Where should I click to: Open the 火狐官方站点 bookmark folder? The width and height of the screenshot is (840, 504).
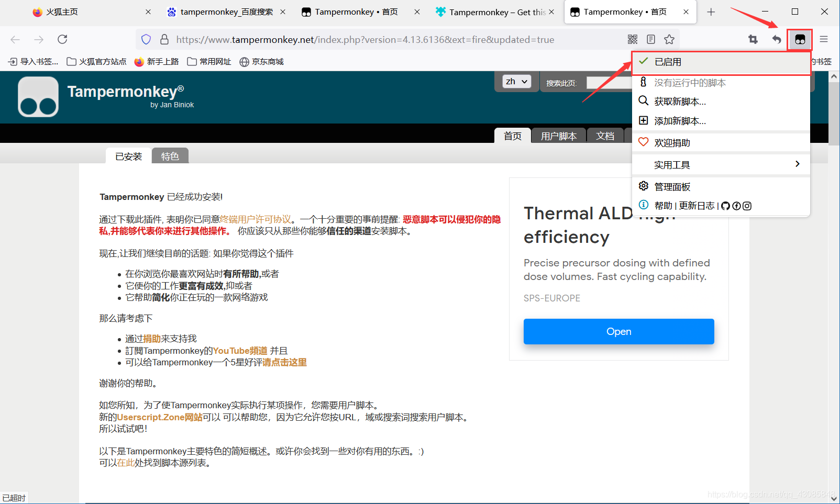(x=97, y=62)
